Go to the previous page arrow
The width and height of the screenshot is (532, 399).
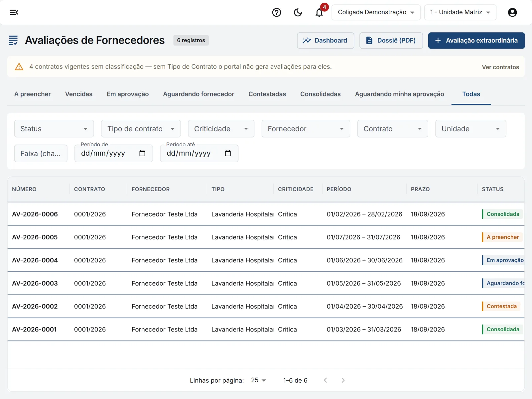[326, 380]
